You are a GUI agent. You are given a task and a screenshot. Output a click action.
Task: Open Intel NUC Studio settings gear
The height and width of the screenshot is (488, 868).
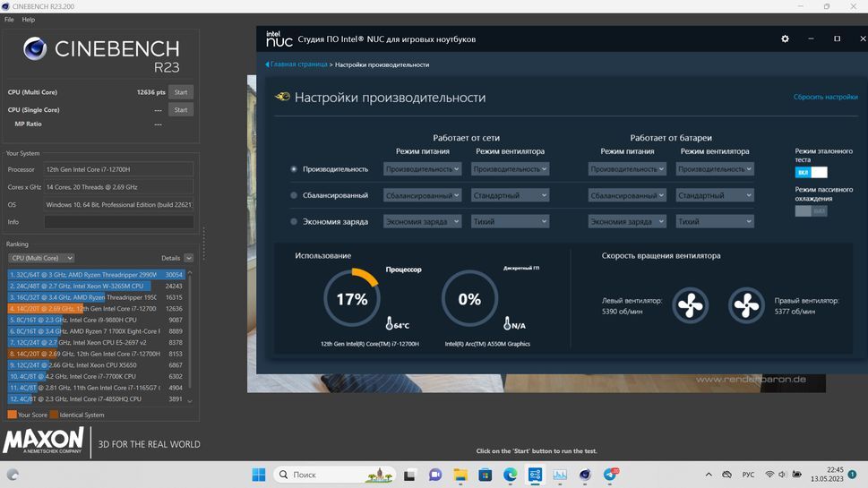[786, 39]
